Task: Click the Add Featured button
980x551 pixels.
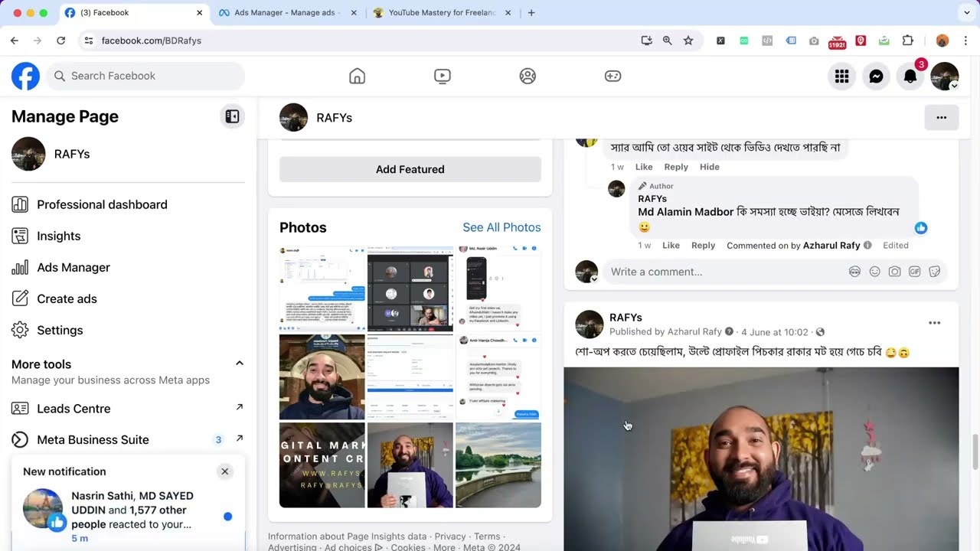Action: pos(410,169)
